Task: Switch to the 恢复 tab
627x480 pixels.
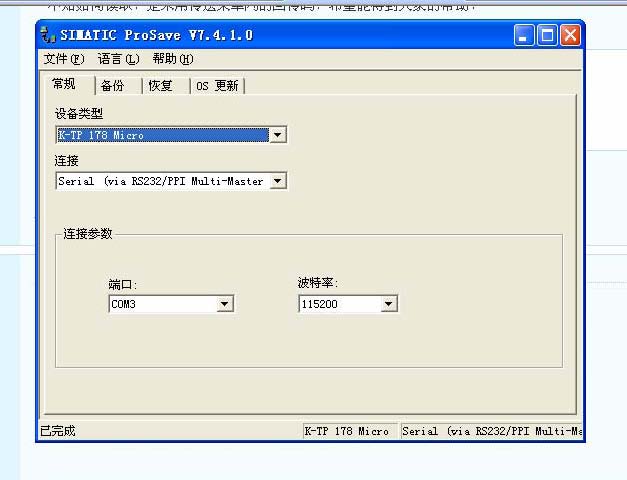Action: coord(160,86)
